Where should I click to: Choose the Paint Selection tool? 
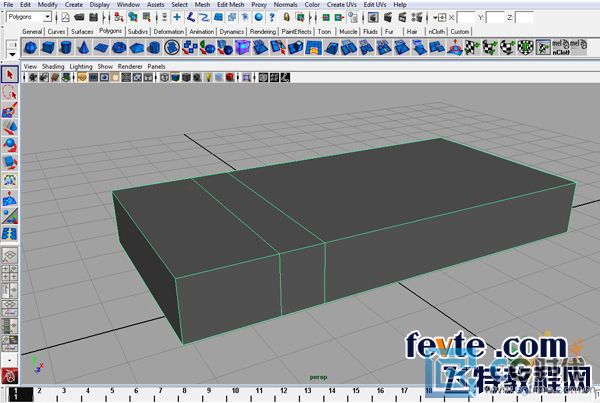click(10, 110)
